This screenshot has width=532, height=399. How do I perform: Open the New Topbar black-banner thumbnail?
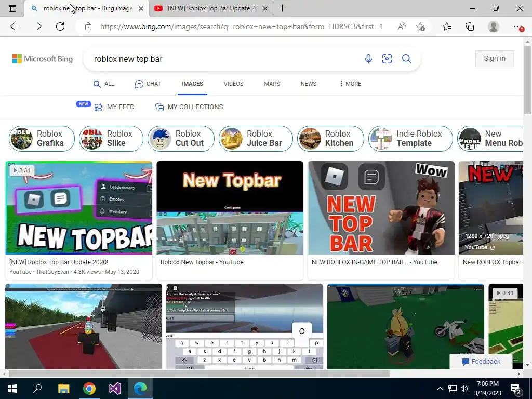click(230, 208)
